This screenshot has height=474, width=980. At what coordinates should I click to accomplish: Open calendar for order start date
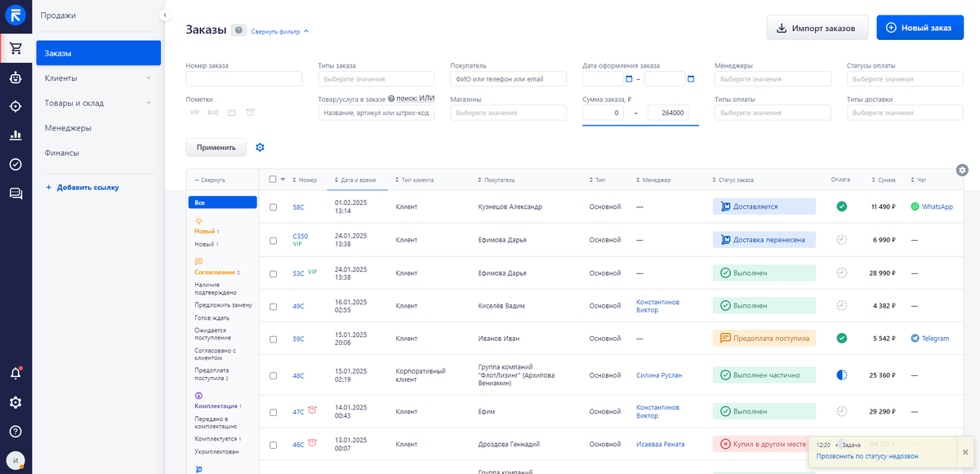tap(629, 79)
